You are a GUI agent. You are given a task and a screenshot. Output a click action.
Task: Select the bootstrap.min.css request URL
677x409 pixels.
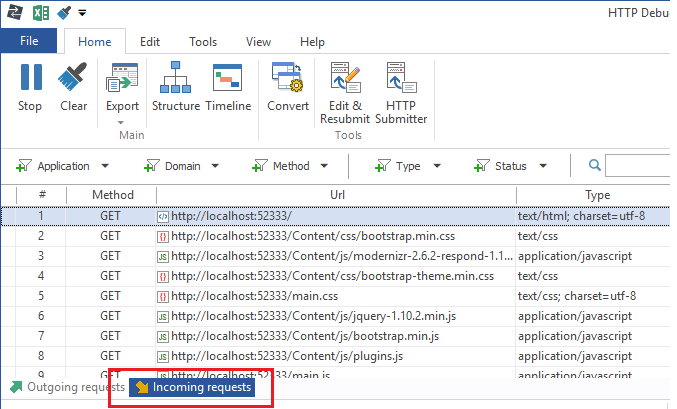tap(313, 236)
